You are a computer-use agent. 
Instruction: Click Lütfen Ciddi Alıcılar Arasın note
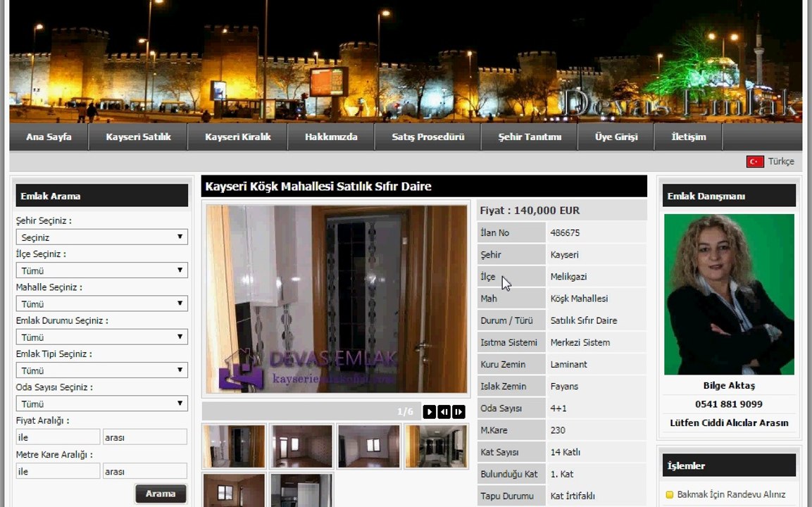click(x=729, y=423)
